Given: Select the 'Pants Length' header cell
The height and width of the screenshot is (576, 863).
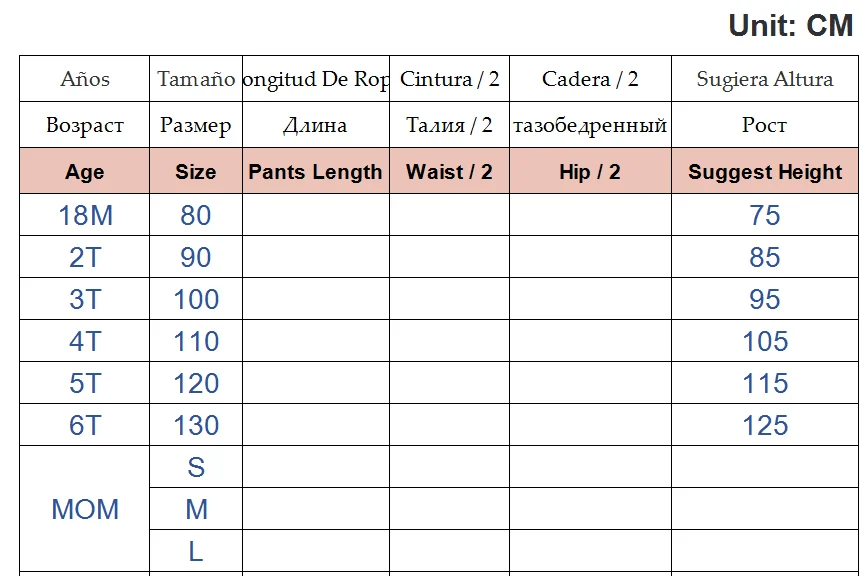Looking at the screenshot, I should click(315, 172).
